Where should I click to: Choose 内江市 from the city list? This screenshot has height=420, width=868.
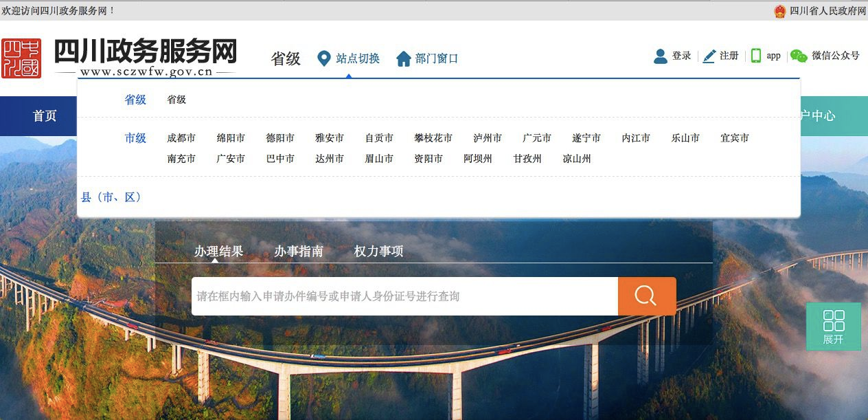coord(636,138)
